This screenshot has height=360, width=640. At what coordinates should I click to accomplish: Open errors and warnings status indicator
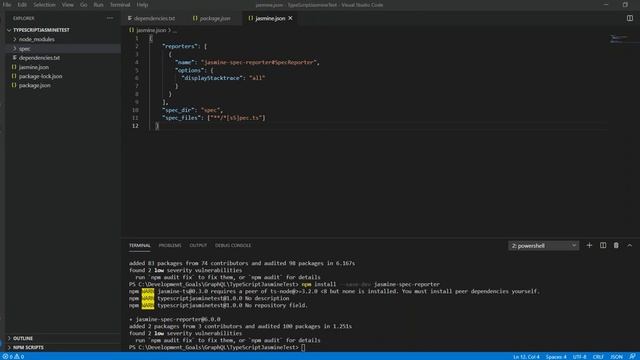[13, 357]
